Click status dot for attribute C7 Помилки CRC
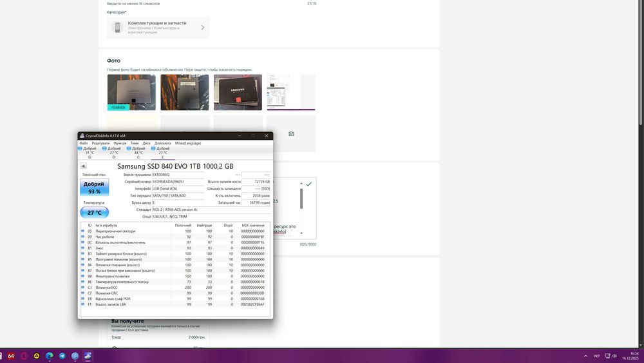 tap(82, 293)
